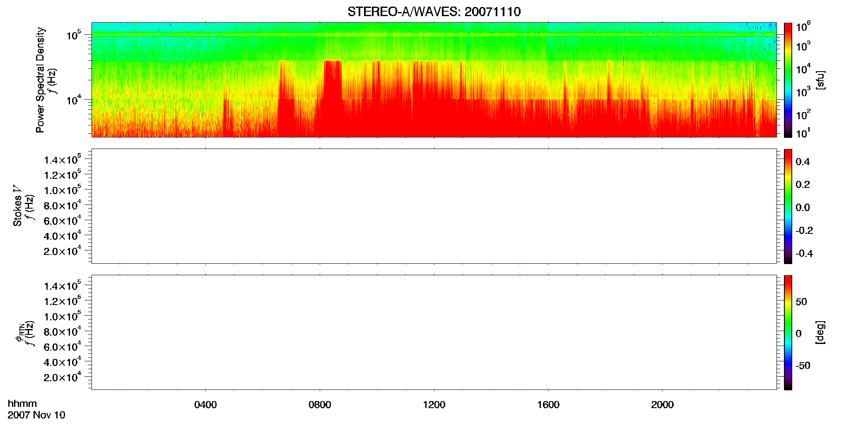Click the 50 label on degrees colorbar
Image resolution: width=868 pixels, height=447 pixels.
[x=801, y=302]
